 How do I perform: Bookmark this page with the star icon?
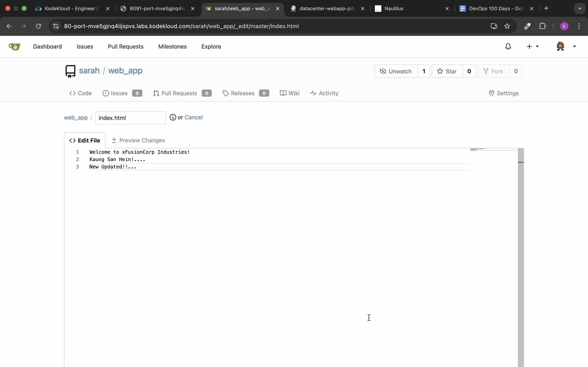[x=507, y=26]
